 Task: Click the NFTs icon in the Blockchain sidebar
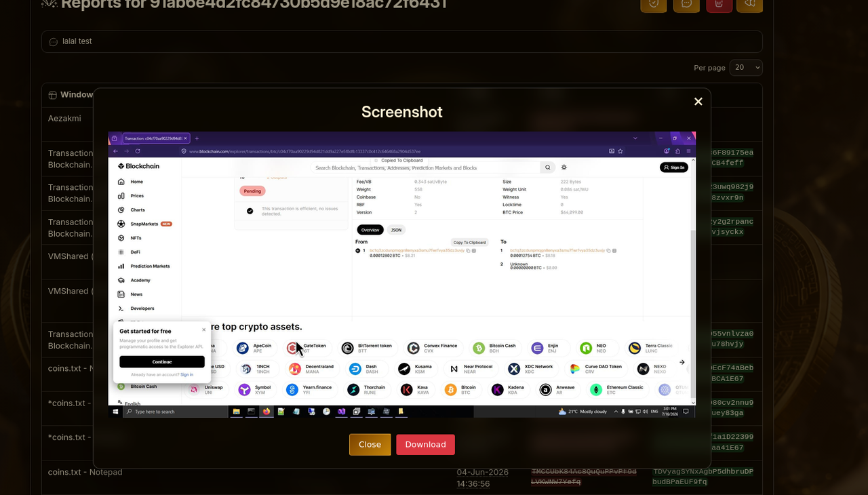click(x=121, y=238)
